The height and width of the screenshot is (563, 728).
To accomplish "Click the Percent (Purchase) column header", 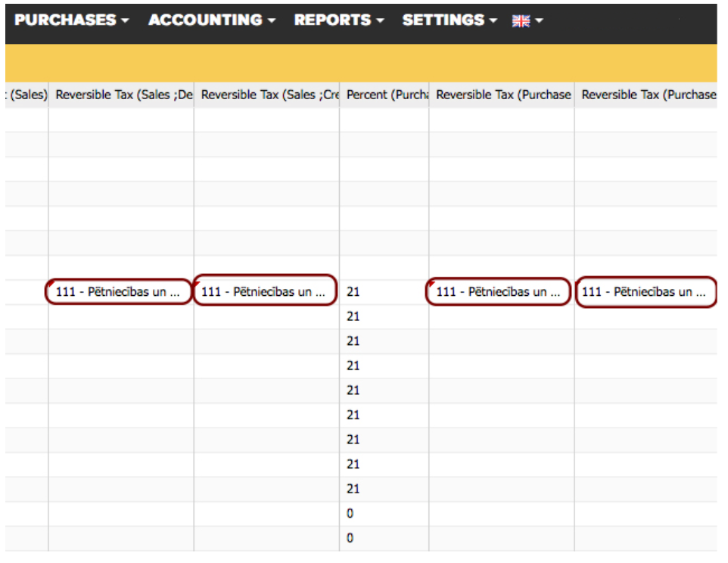I will point(384,95).
